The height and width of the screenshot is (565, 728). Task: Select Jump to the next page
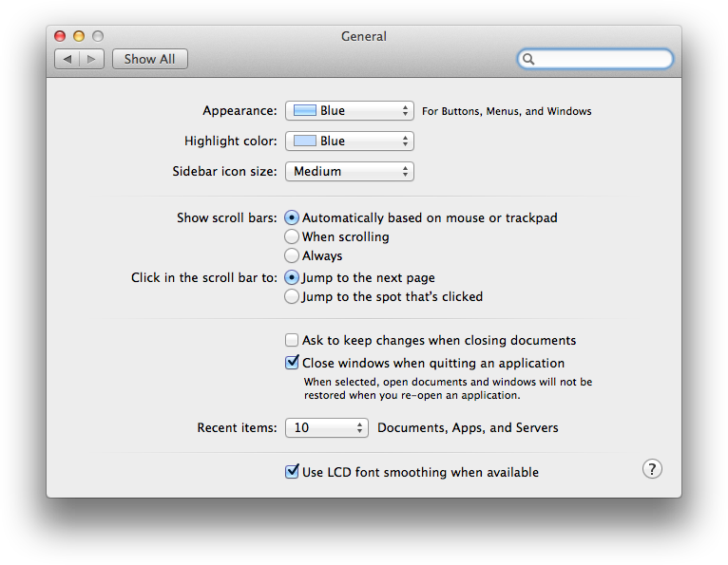pos(293,278)
